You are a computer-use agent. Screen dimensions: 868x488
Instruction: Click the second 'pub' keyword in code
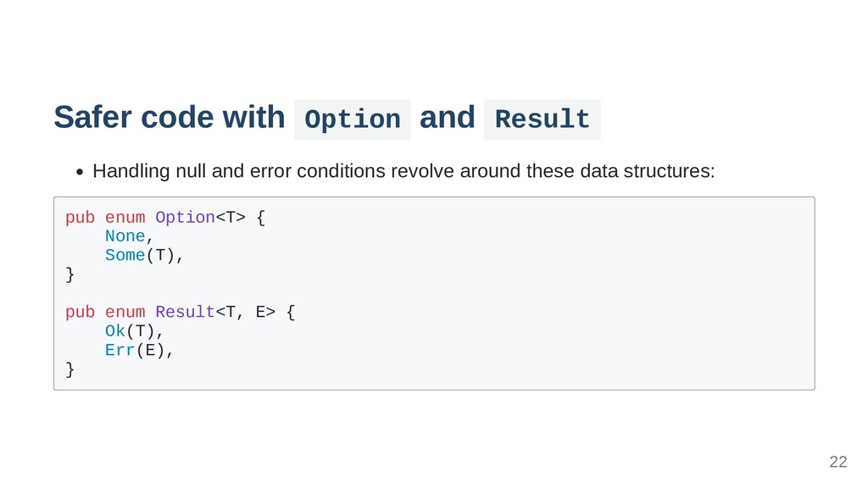[x=81, y=312]
